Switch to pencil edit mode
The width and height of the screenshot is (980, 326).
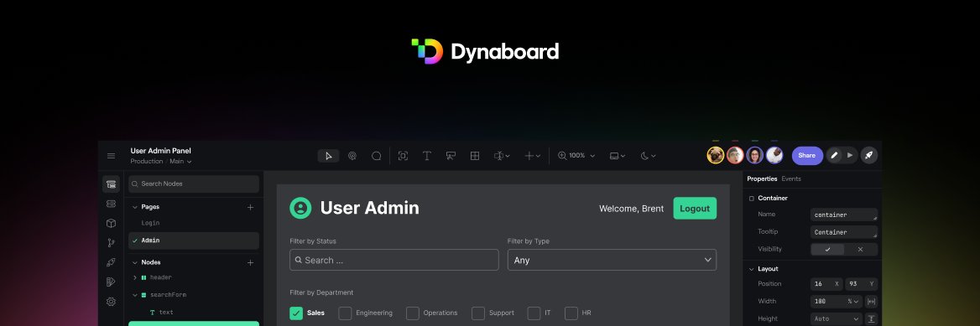point(834,156)
